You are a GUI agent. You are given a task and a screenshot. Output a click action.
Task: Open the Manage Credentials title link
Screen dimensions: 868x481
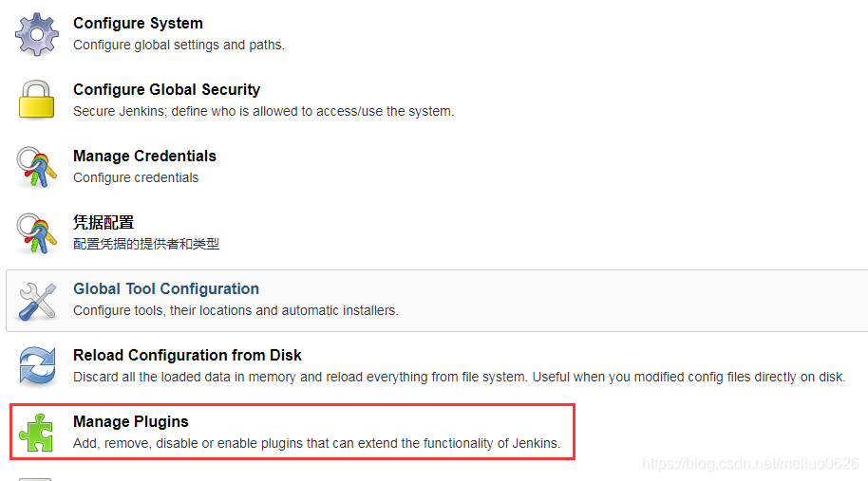[x=144, y=156]
